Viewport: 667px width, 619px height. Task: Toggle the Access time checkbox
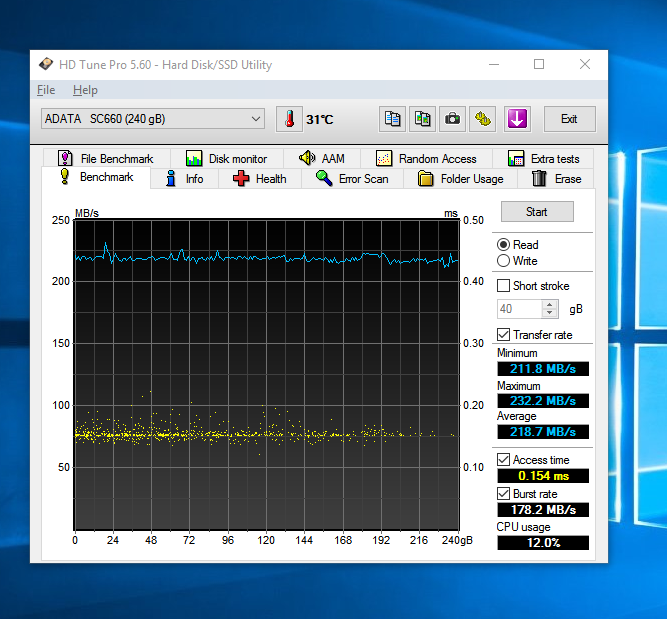(503, 459)
